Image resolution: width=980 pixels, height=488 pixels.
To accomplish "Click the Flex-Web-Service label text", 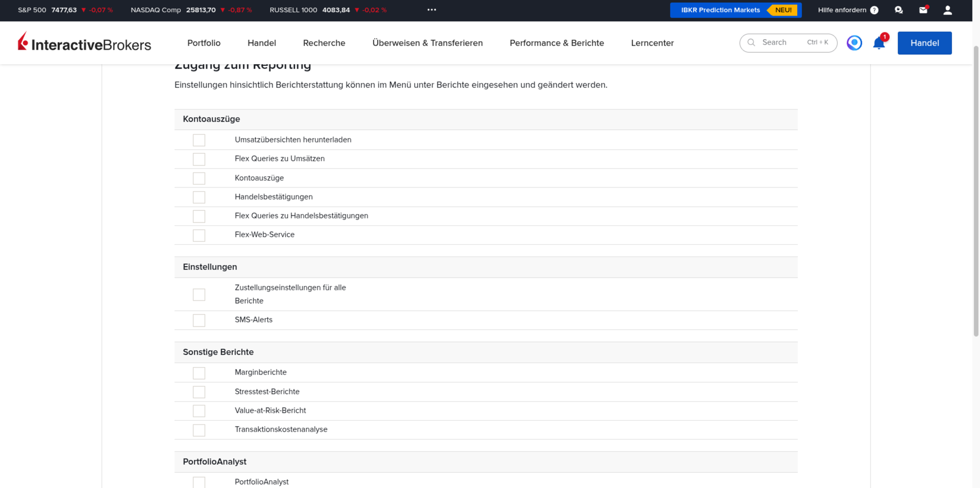I will pyautogui.click(x=265, y=235).
